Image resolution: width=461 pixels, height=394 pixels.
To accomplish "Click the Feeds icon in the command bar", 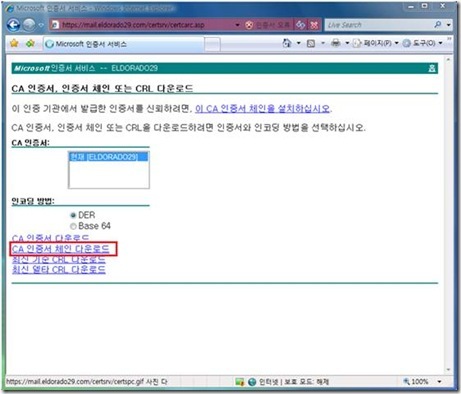I will pos(311,43).
